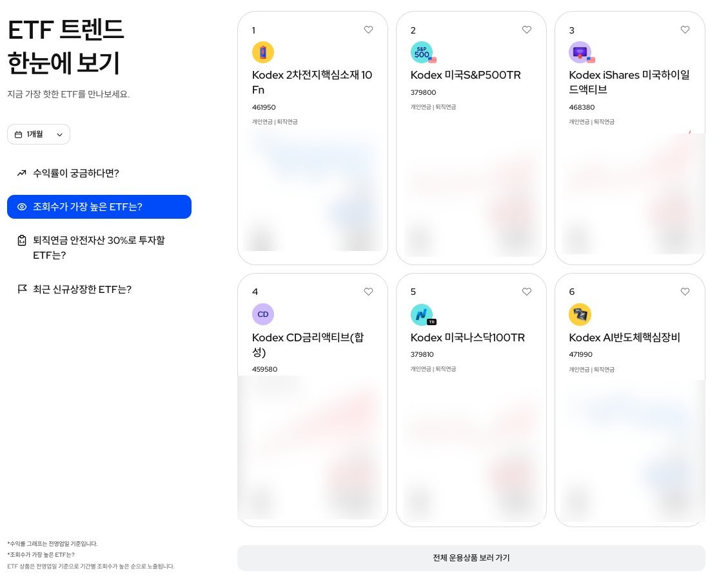Click the Kodex 2차전지핵심소재 10Fn fund icon
728x582 pixels.
pos(263,52)
